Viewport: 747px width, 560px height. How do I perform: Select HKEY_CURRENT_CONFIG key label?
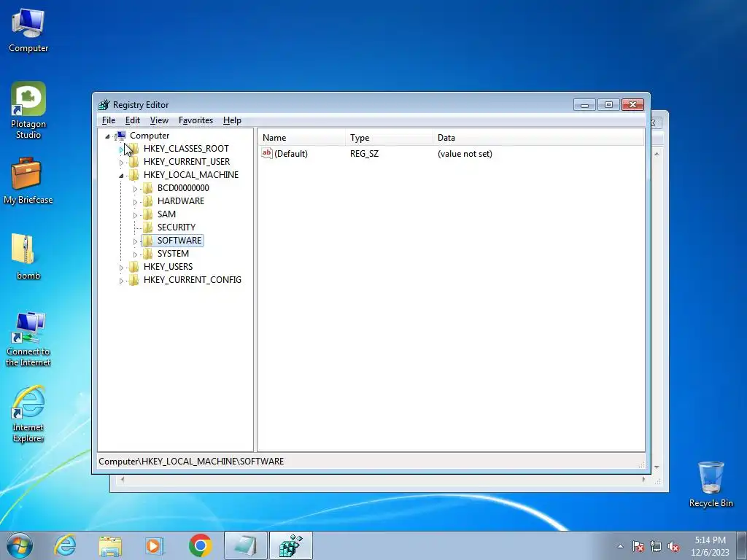pos(193,279)
